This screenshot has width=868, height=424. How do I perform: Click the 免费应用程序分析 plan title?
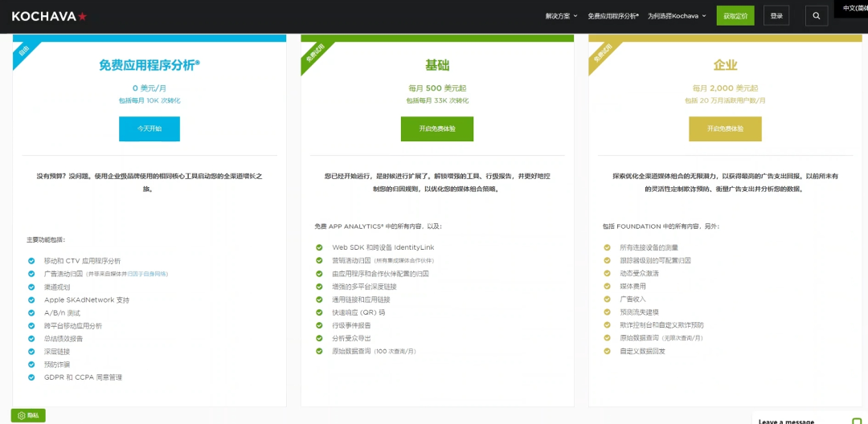pyautogui.click(x=149, y=65)
